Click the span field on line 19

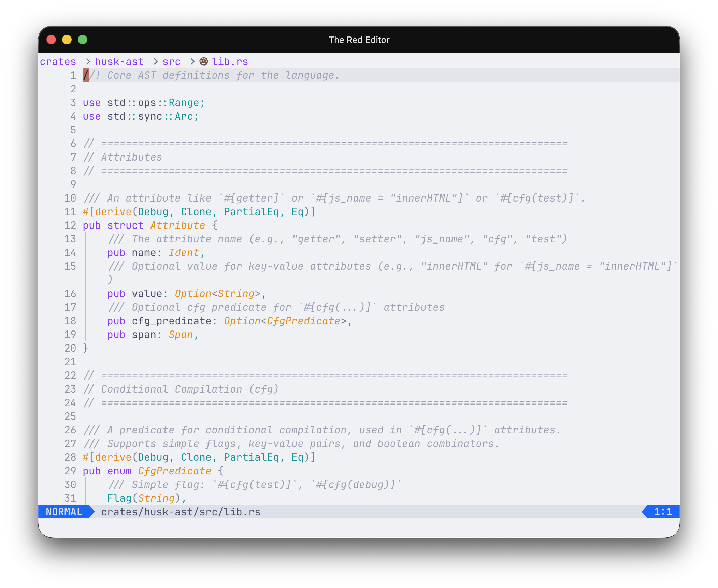pos(144,334)
